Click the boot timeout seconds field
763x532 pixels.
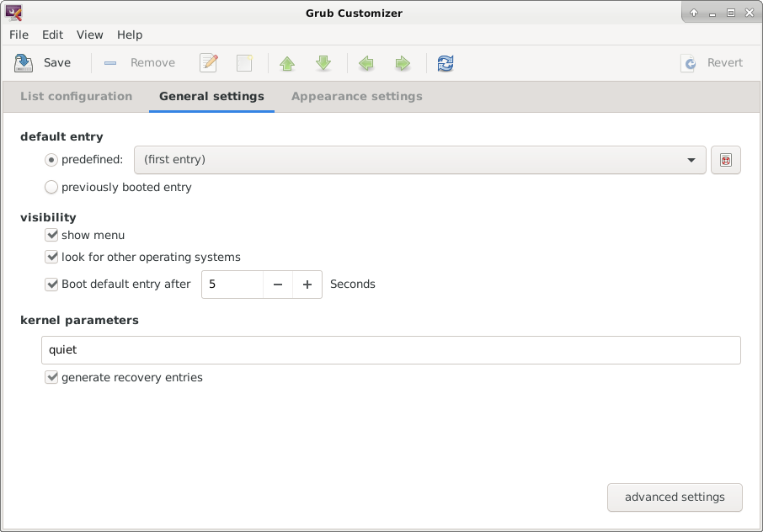pos(232,285)
